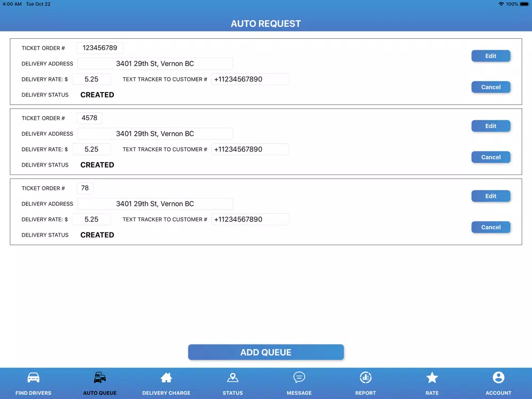
Task: Open the Rate star icon
Action: pos(432,377)
